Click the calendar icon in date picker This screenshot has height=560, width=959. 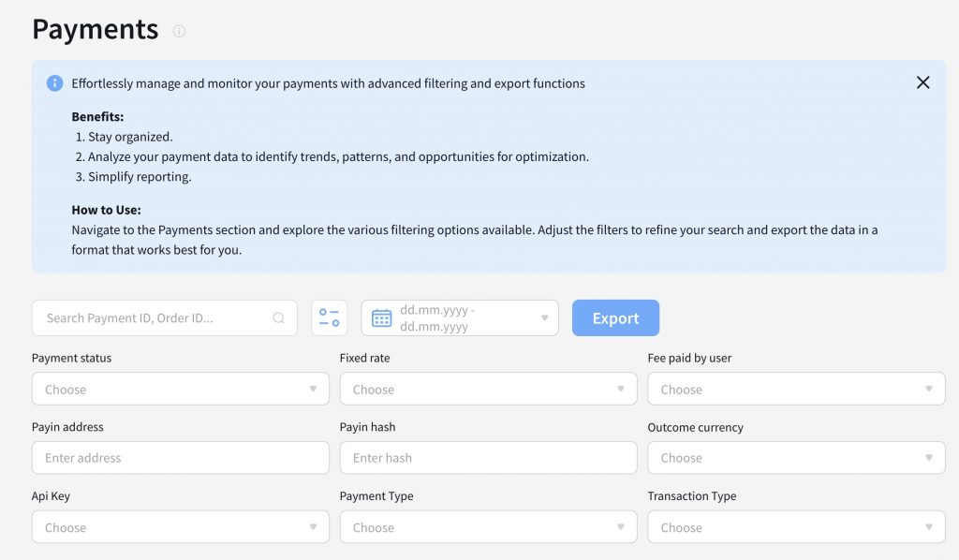[x=381, y=318]
